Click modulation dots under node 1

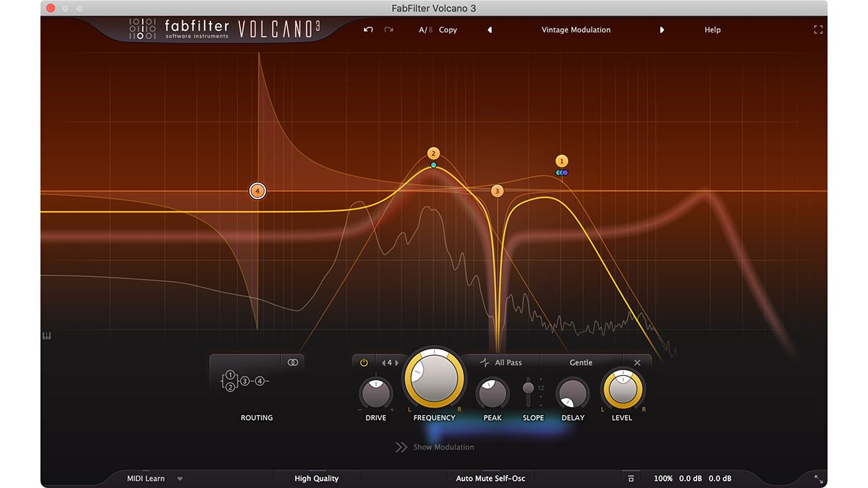click(x=562, y=173)
